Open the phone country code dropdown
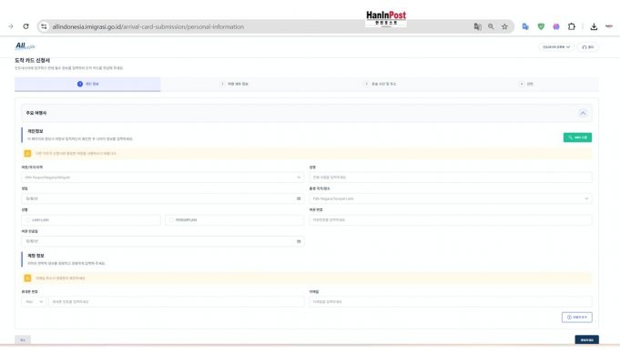The image size is (620, 364). [34, 301]
